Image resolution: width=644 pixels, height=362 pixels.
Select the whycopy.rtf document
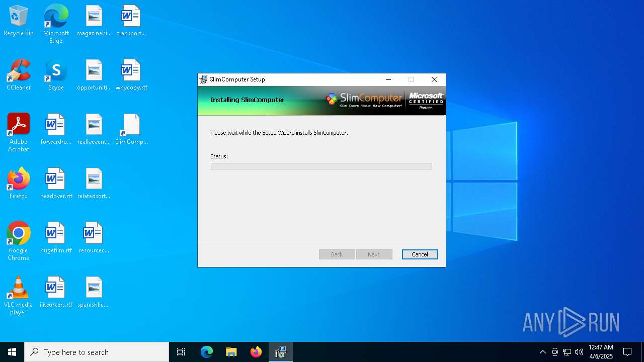pyautogui.click(x=131, y=75)
